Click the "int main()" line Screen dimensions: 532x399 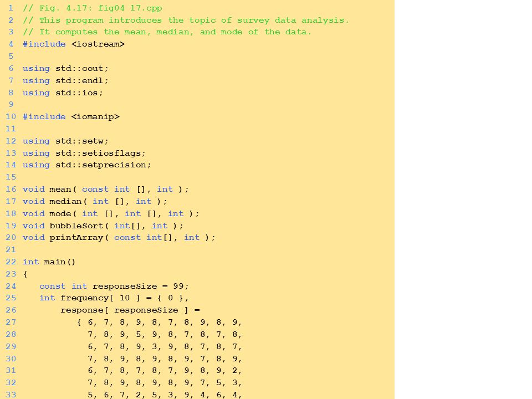pyautogui.click(x=49, y=262)
